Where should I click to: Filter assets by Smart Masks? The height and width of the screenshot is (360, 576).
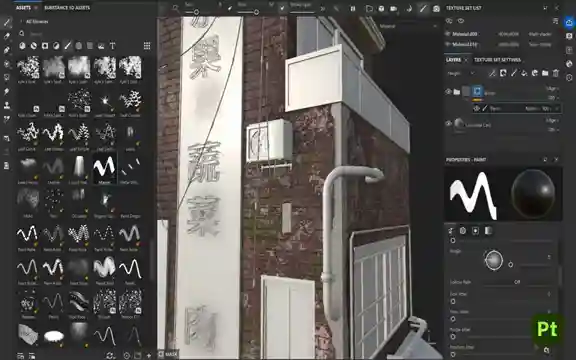45,46
